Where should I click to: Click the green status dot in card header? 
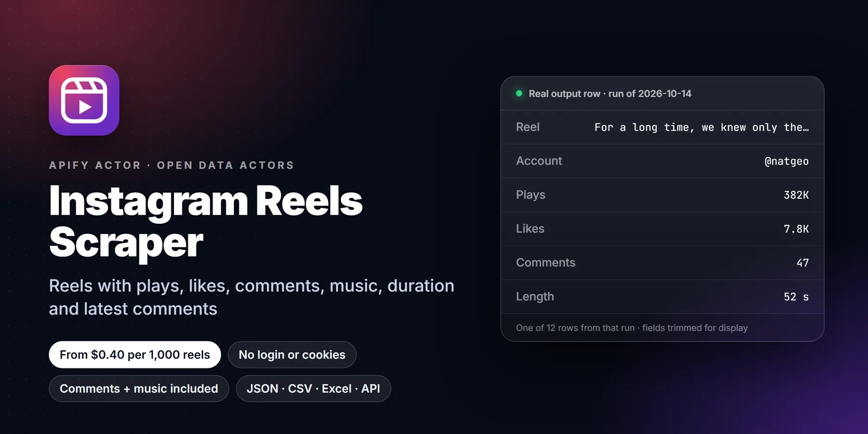[x=519, y=94]
